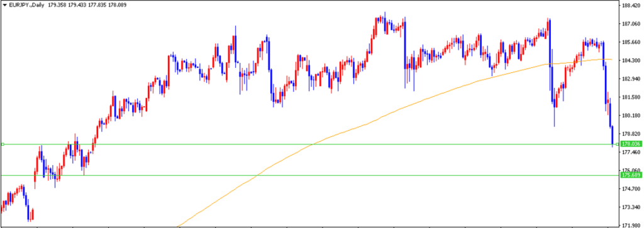Viewport: 644px width, 228px height.
Task: Select the green 178.036 price level tag
Action: pos(631,144)
